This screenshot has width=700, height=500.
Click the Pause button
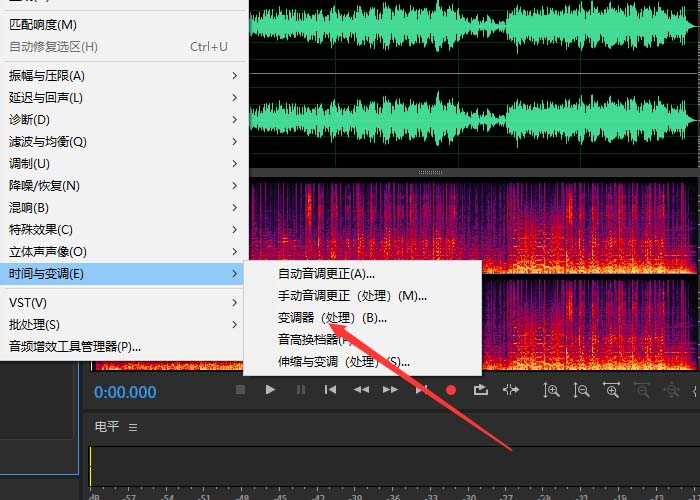[300, 390]
